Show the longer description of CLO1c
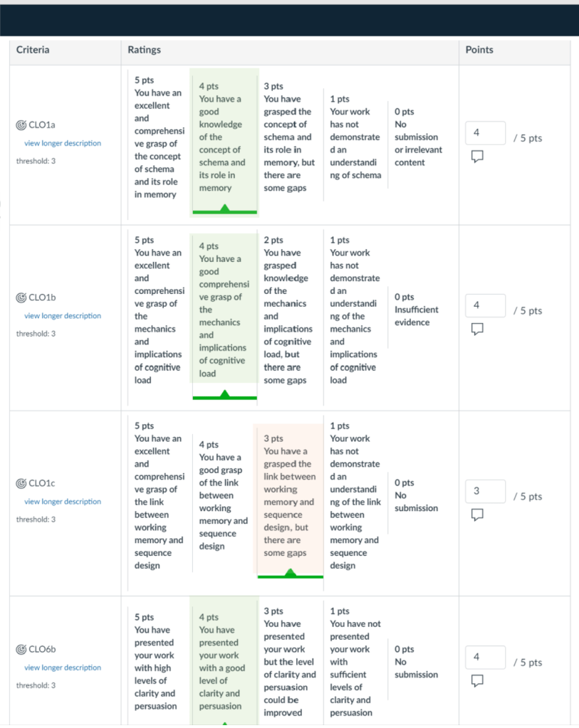The image size is (579, 728). tap(63, 502)
